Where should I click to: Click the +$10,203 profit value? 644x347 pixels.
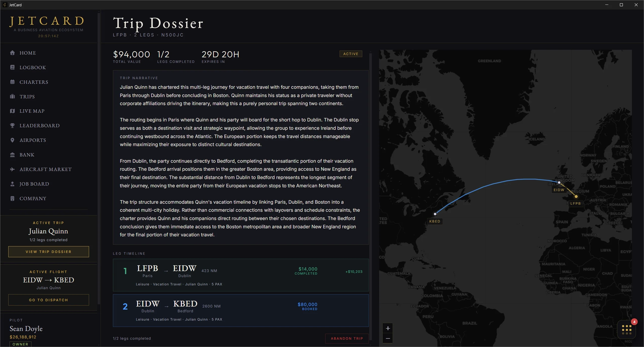coord(354,272)
